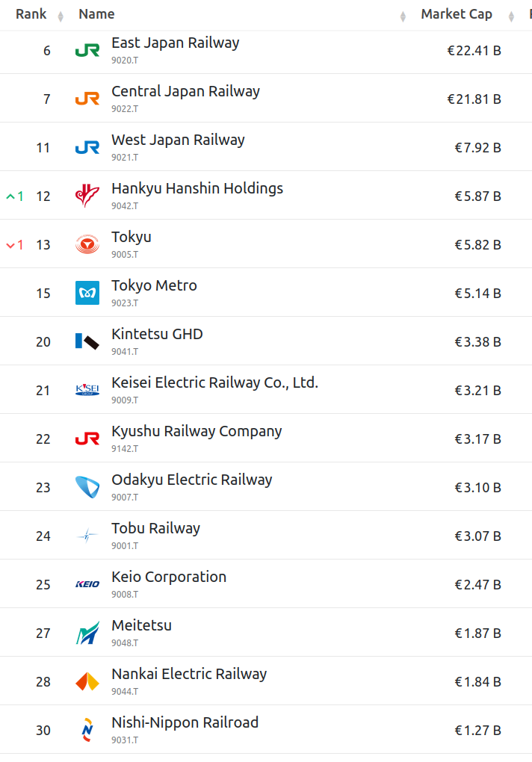
Task: Sort table by Rank column
Action: [31, 14]
